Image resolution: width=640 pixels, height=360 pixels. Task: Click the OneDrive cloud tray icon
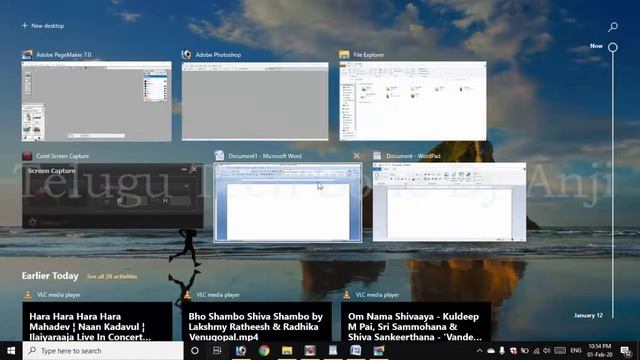pos(491,351)
